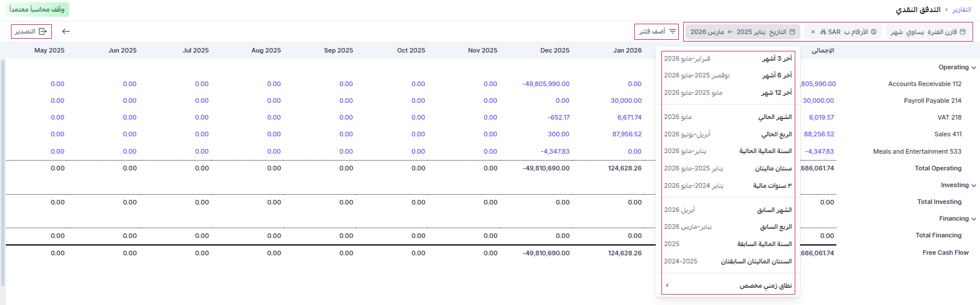The image size is (980, 305).
Task: Click the calendar icon in قارن الفترة filter
Action: point(963,32)
